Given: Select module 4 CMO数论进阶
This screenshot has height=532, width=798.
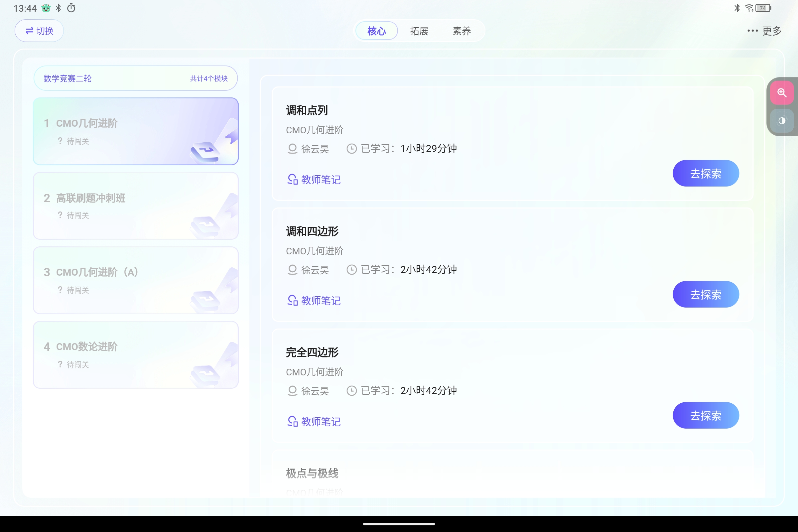Looking at the screenshot, I should (x=136, y=355).
